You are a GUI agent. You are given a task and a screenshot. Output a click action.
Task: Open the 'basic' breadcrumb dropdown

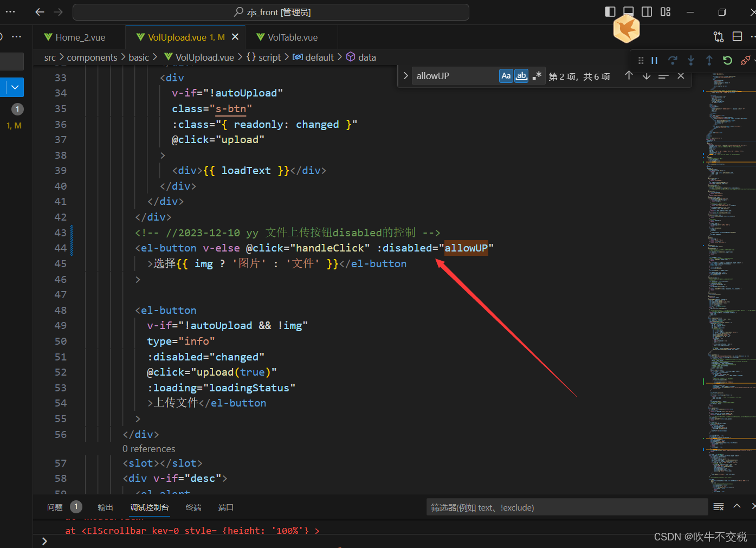(139, 57)
